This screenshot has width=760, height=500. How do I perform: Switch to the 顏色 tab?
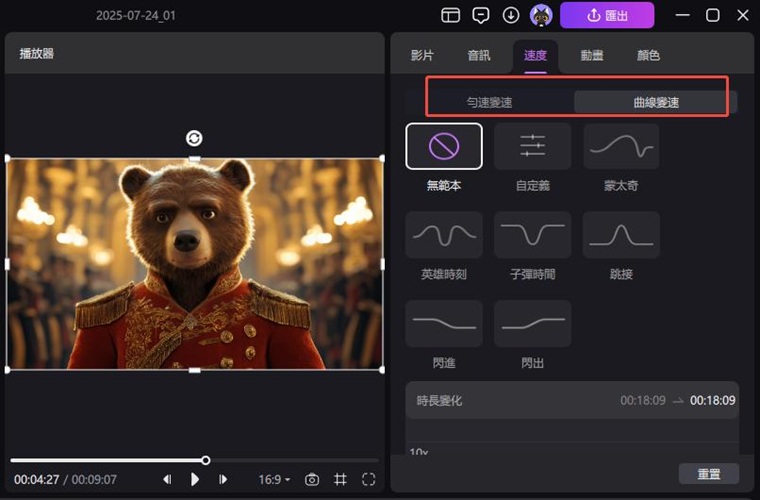648,56
